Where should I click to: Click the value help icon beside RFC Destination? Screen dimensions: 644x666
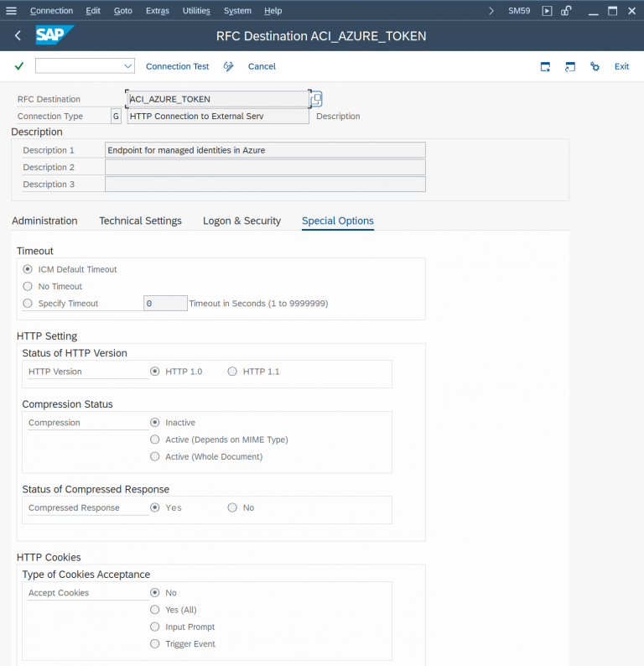(x=316, y=99)
